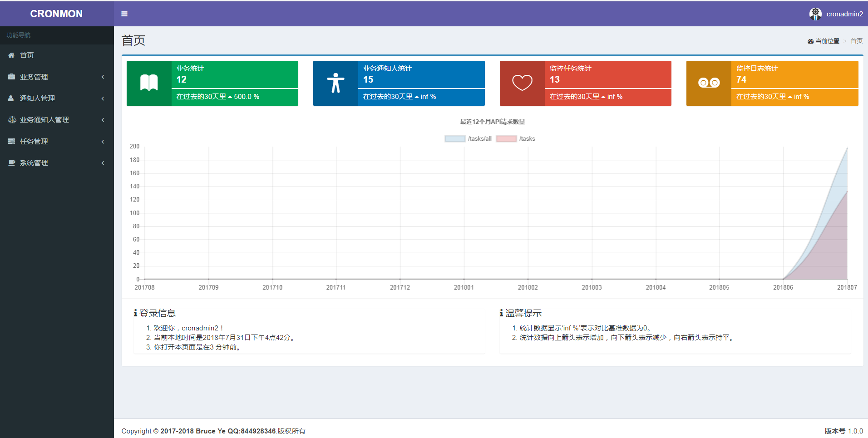Open the 业务通知人管理 sidebar menu
The height and width of the screenshot is (438, 868).
57,120
